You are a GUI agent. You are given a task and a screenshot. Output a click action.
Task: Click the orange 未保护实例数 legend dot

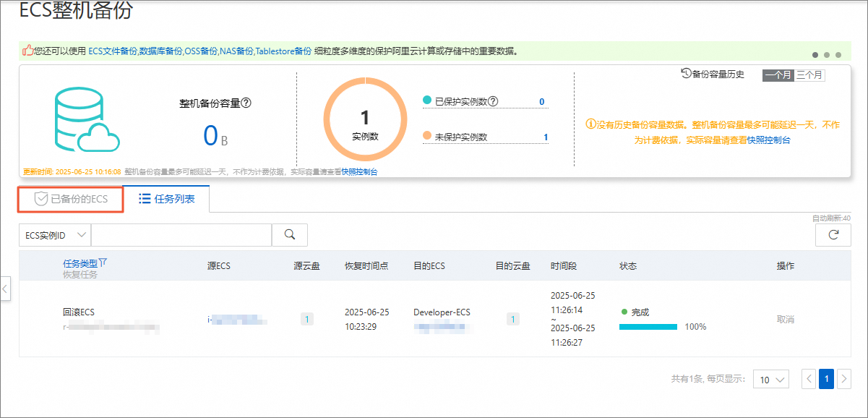(427, 136)
